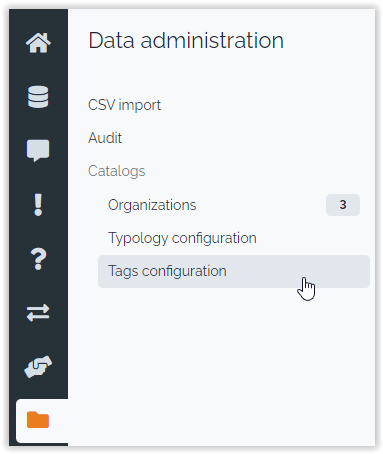
Task: Open the chat bubble comments icon
Action: pos(38,151)
